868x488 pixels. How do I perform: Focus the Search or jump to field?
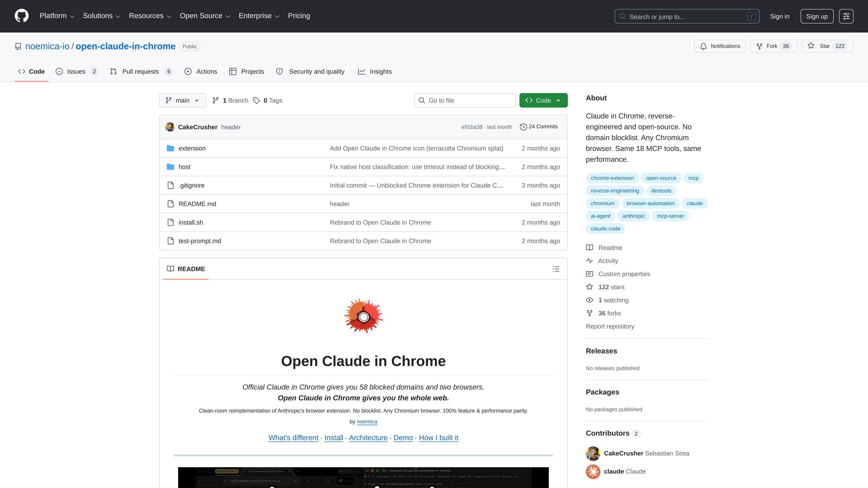[687, 16]
